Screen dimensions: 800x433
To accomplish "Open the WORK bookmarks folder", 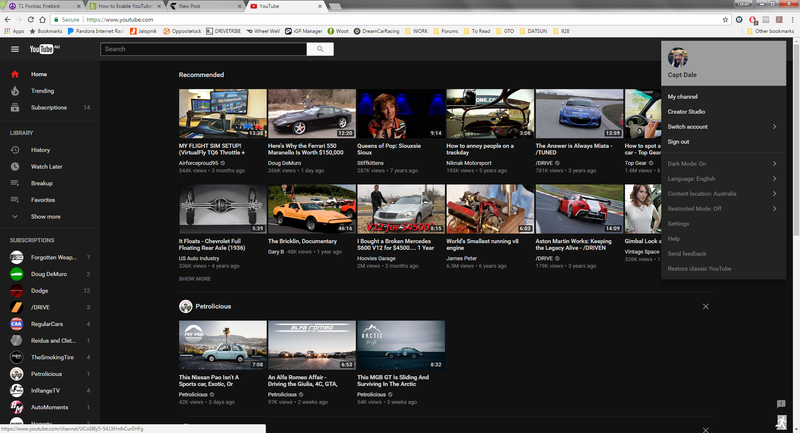I will (x=416, y=31).
